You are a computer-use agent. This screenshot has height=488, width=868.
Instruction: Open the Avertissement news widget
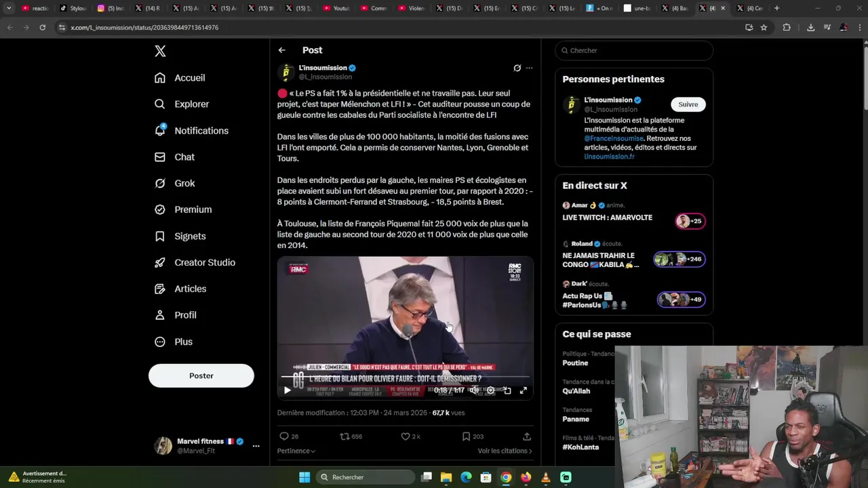37,477
